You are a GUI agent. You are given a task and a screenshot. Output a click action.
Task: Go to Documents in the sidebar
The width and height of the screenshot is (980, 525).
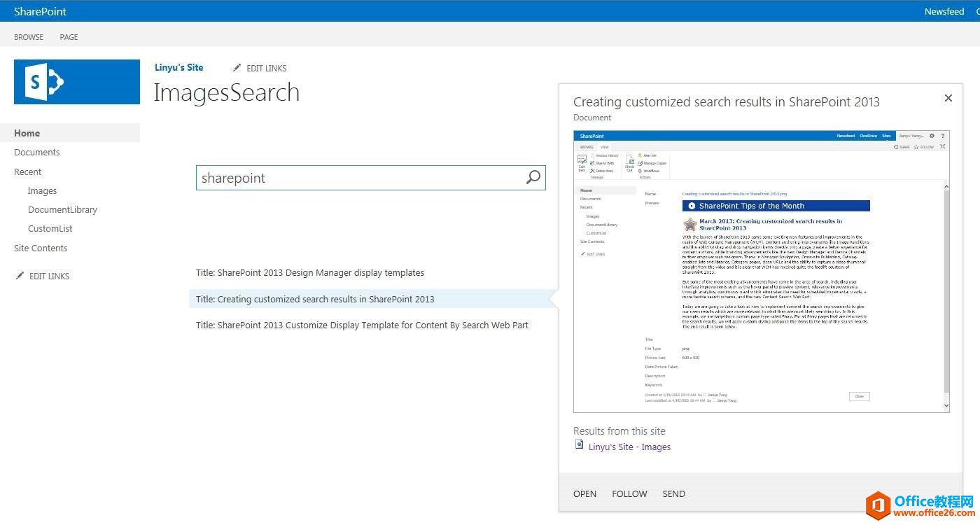(x=37, y=152)
